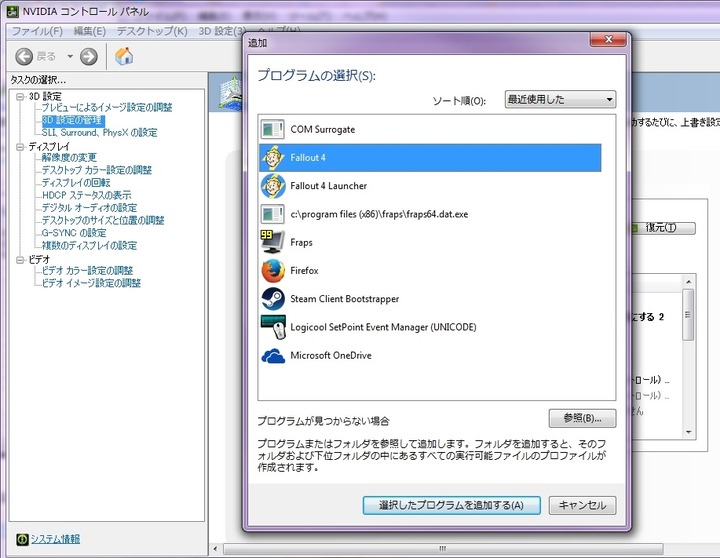Click the horizontal scrollbar at window bottom
The image size is (720, 558).
[443, 549]
